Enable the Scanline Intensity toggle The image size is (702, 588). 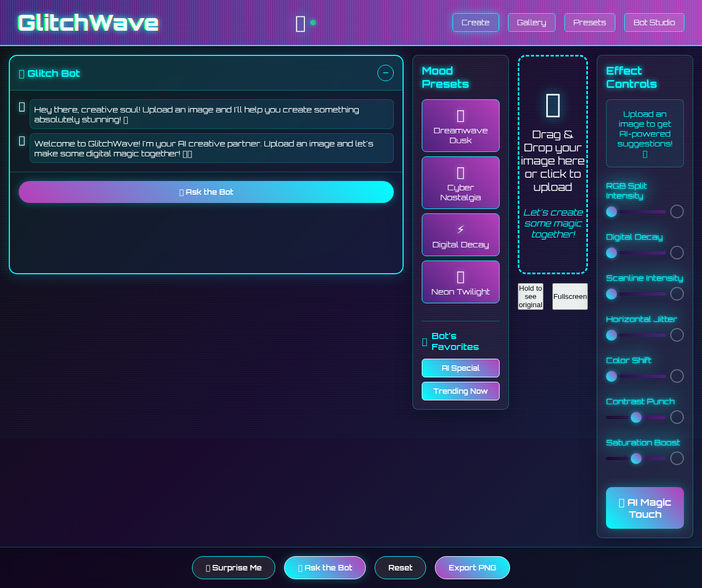(676, 293)
